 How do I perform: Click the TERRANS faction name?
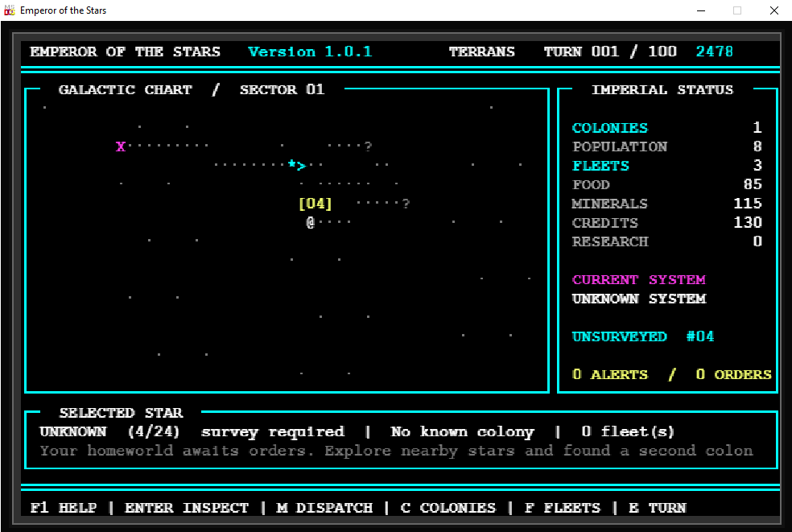pos(482,52)
